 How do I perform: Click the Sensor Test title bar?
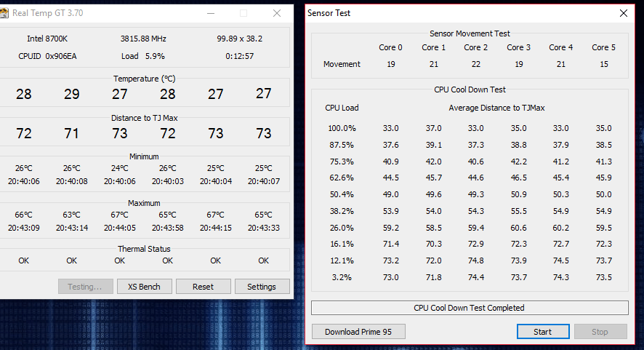[x=436, y=13]
